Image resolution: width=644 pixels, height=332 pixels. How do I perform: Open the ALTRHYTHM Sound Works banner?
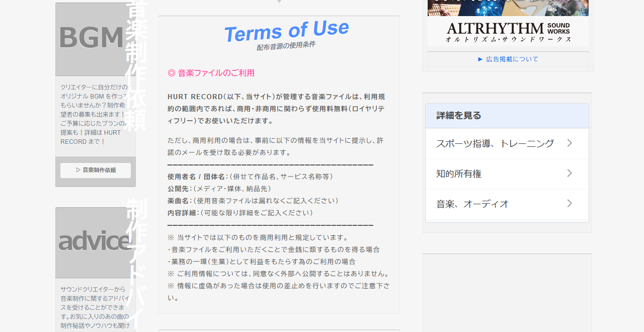[x=508, y=23]
